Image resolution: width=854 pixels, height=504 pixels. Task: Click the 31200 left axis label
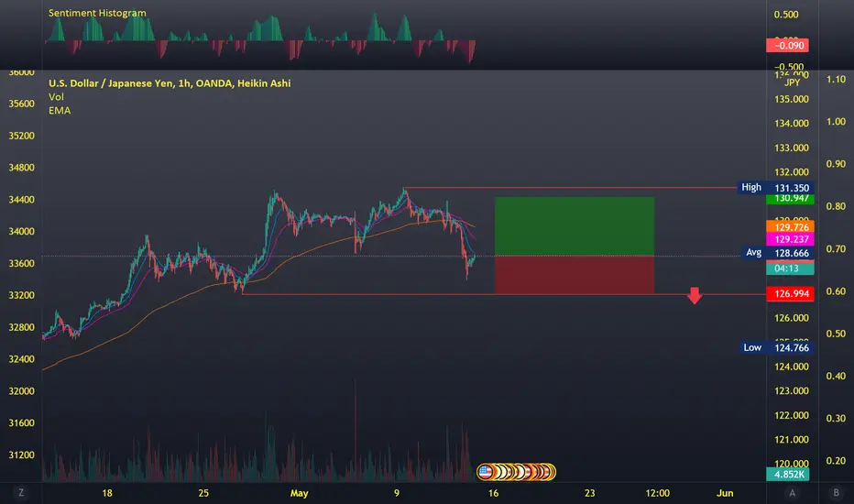[21, 455]
